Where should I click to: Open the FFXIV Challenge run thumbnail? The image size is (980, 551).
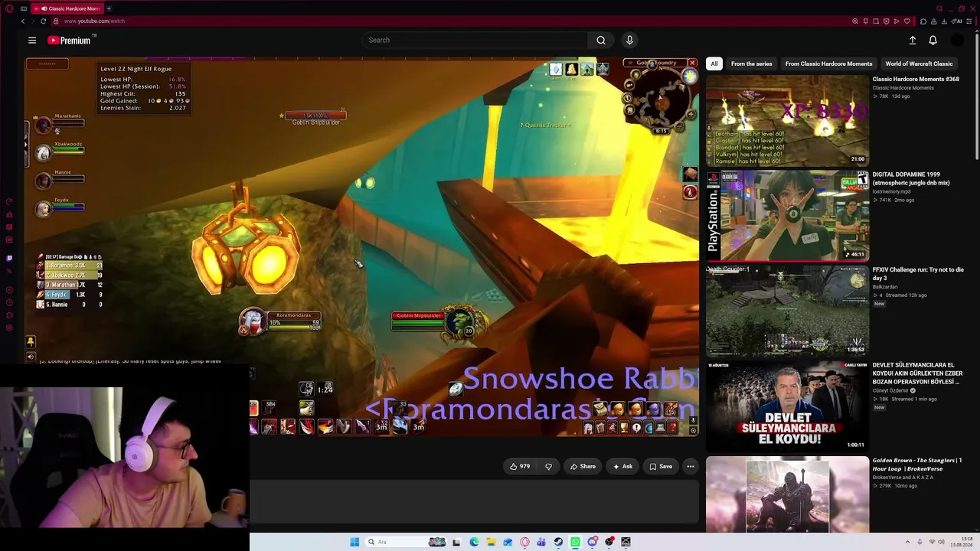click(787, 311)
